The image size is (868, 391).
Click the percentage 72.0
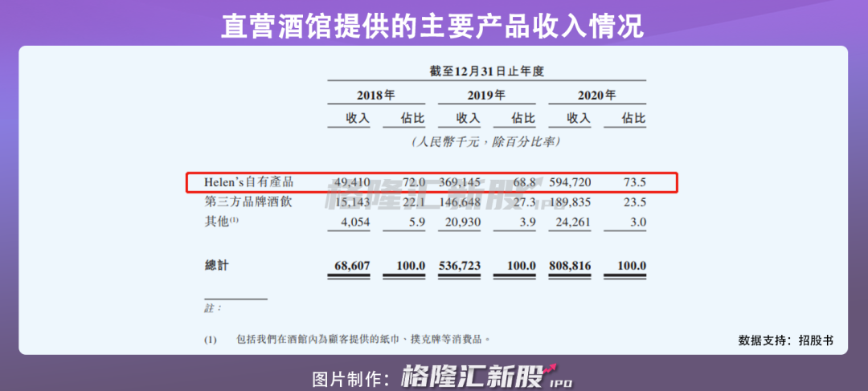click(x=414, y=182)
